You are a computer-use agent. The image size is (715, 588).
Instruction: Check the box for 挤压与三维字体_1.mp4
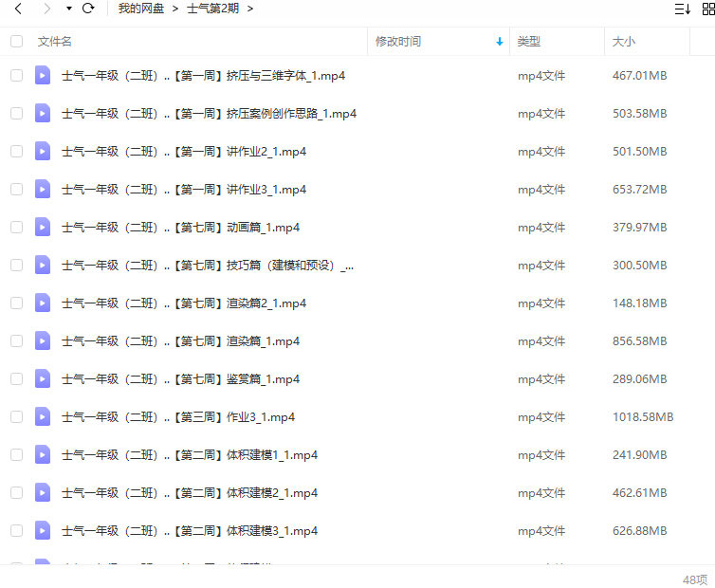tap(16, 75)
